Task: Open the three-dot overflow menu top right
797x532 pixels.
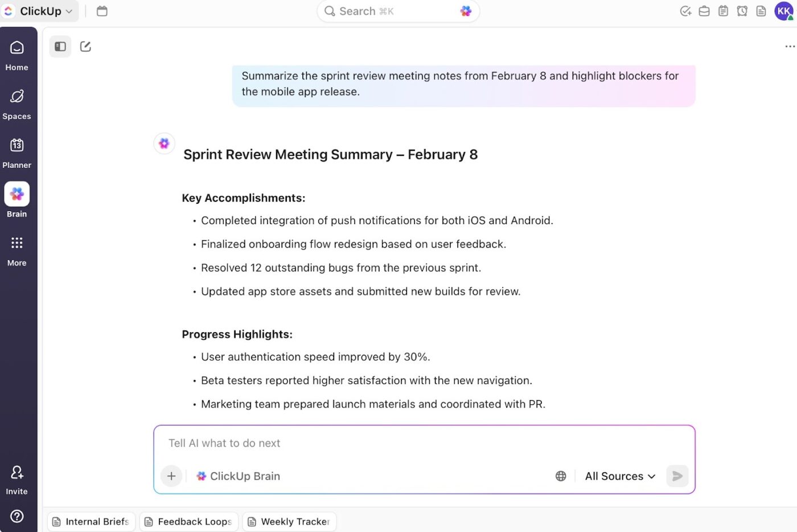Action: tap(790, 46)
